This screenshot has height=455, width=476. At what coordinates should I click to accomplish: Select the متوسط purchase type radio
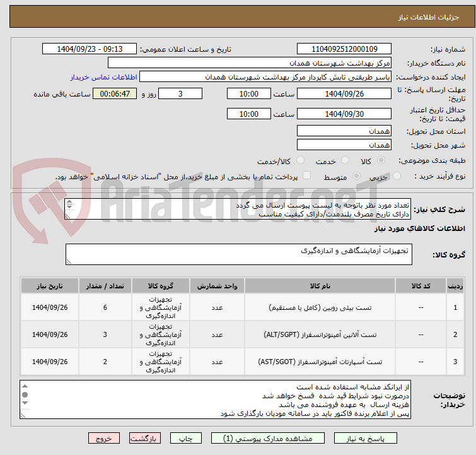click(x=356, y=176)
